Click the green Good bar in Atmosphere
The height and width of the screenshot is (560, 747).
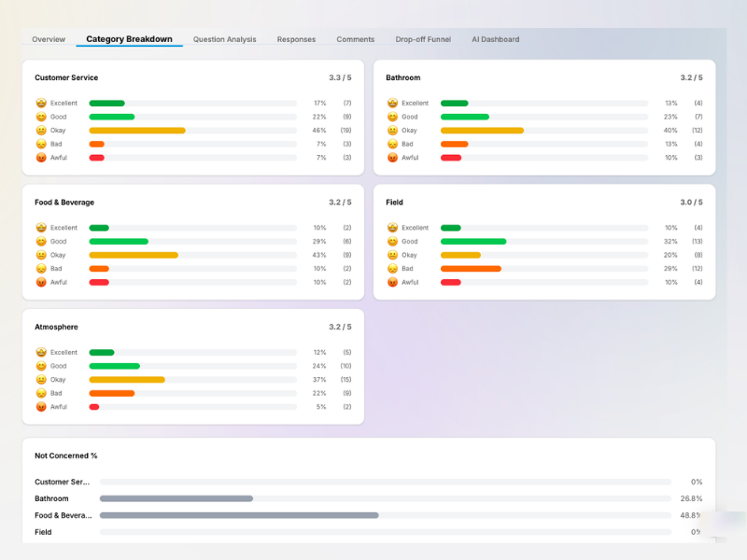pos(114,366)
